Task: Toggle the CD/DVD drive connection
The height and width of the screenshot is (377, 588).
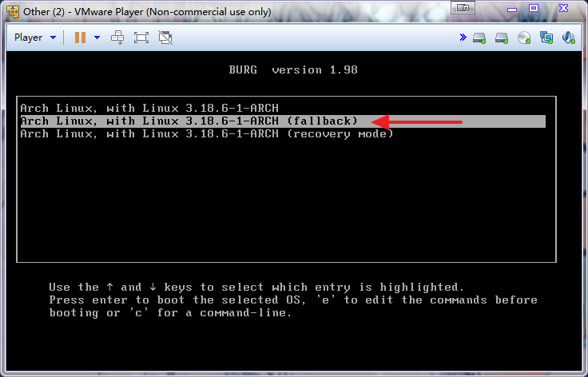Action: [524, 38]
